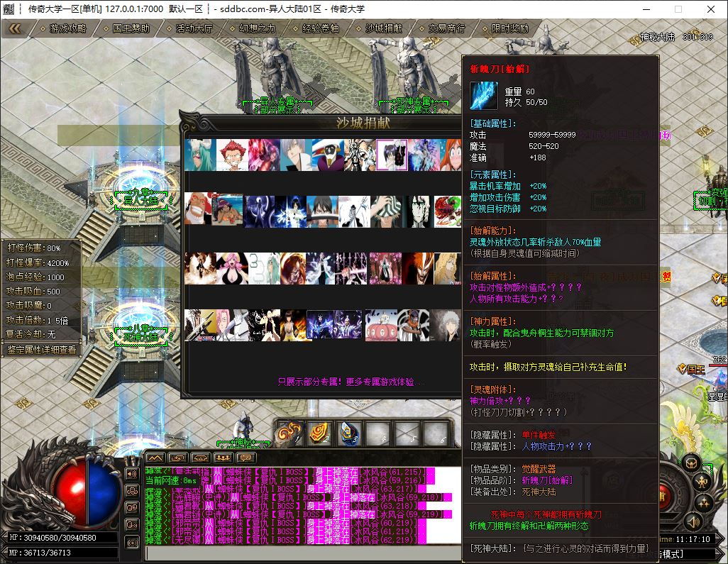Click the 异人专属 部分展示 statue label
Screen dimensions: 728x564
pos(277,106)
